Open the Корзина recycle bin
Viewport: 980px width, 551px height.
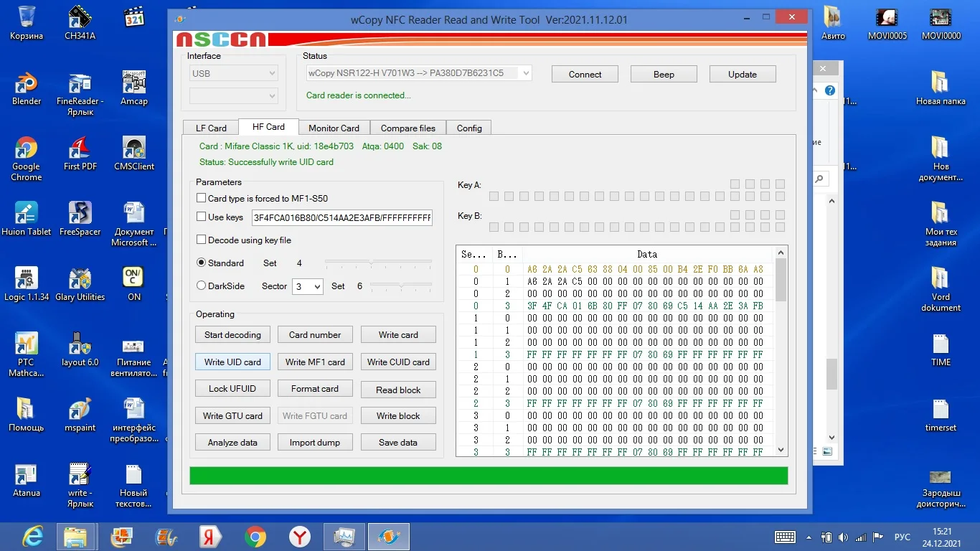point(27,22)
